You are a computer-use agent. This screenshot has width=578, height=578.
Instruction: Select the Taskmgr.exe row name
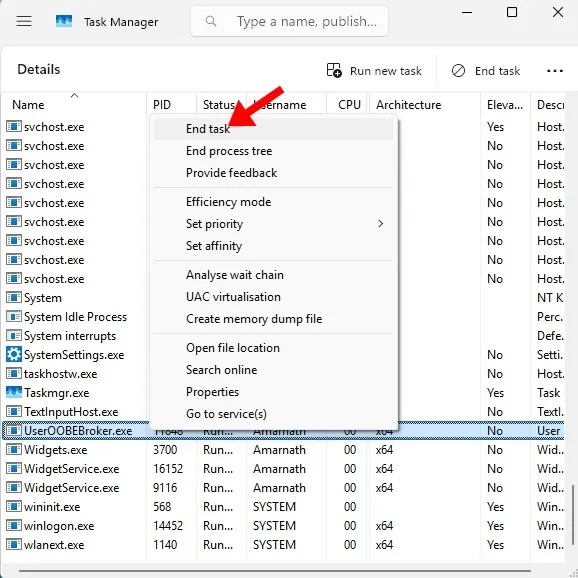click(57, 393)
